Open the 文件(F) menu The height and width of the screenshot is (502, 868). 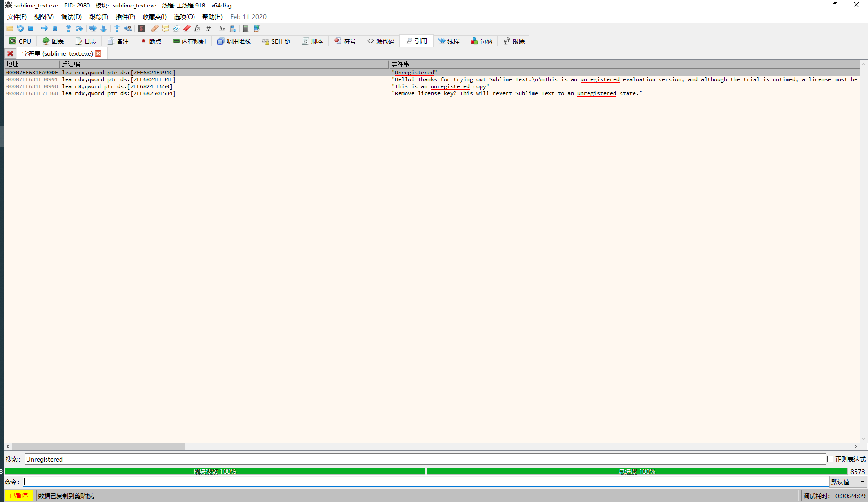pyautogui.click(x=17, y=17)
